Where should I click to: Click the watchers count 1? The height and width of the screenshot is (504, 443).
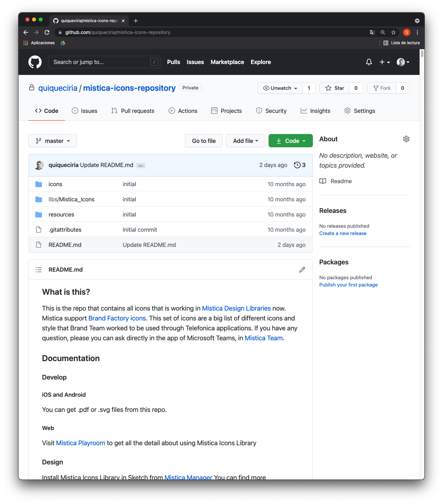coord(309,88)
